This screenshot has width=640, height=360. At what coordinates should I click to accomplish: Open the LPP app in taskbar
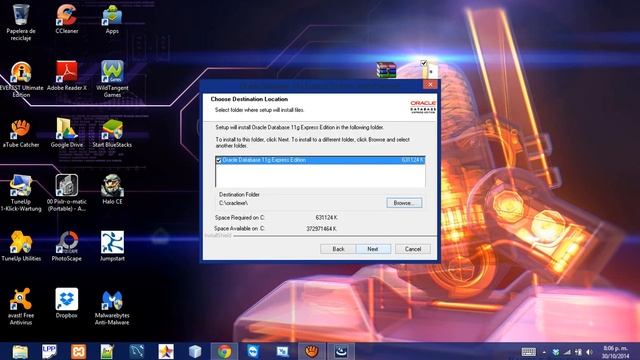tap(49, 351)
